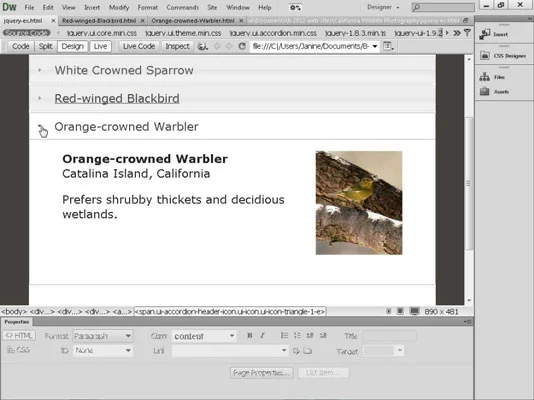Switch to Orange-crowned-Warbler.html tab
534x400 pixels.
193,21
